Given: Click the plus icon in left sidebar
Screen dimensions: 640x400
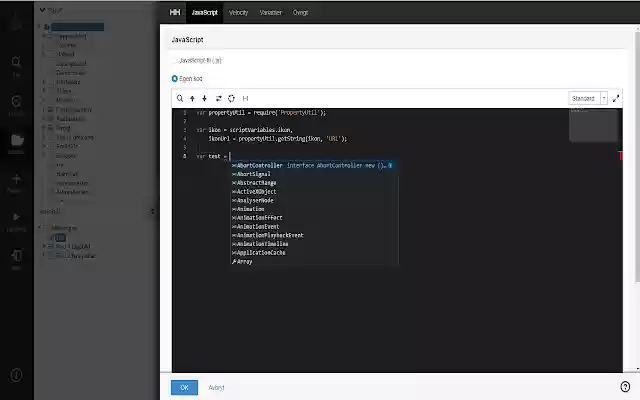Looking at the screenshot, I should click(x=16, y=179).
